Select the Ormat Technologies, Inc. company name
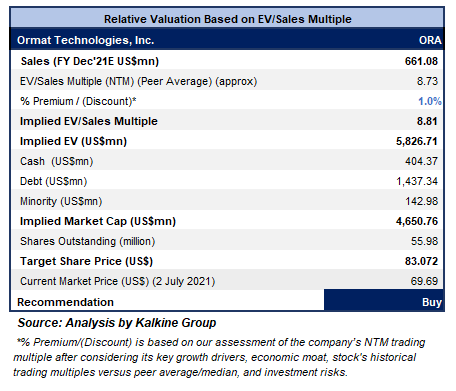This screenshot has height=391, width=456. point(86,40)
